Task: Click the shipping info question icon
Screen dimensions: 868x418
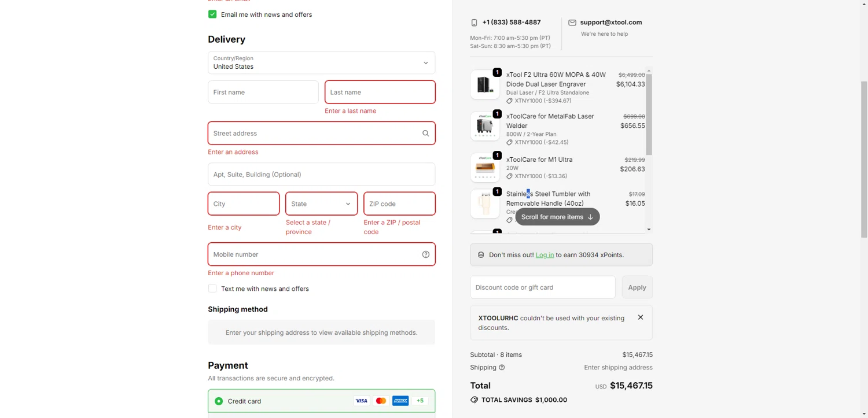Action: pos(502,368)
